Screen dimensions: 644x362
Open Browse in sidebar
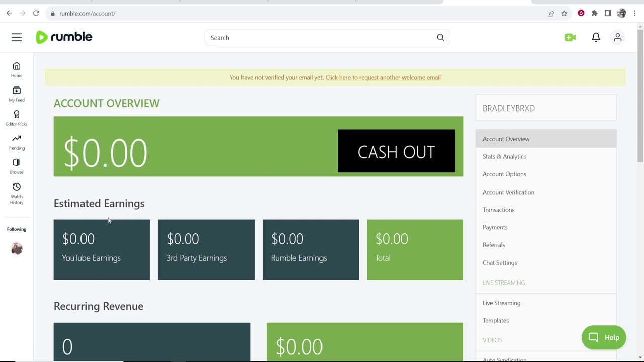[x=17, y=166]
